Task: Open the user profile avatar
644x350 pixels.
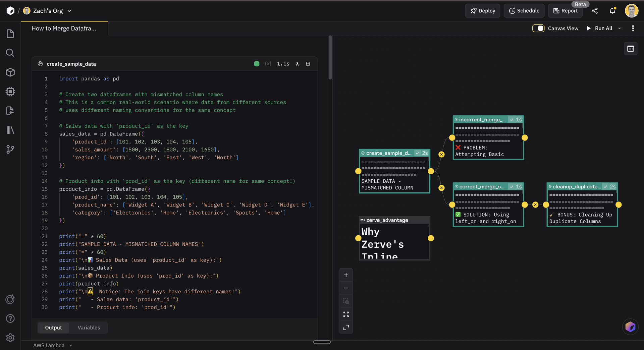Action: point(632,11)
